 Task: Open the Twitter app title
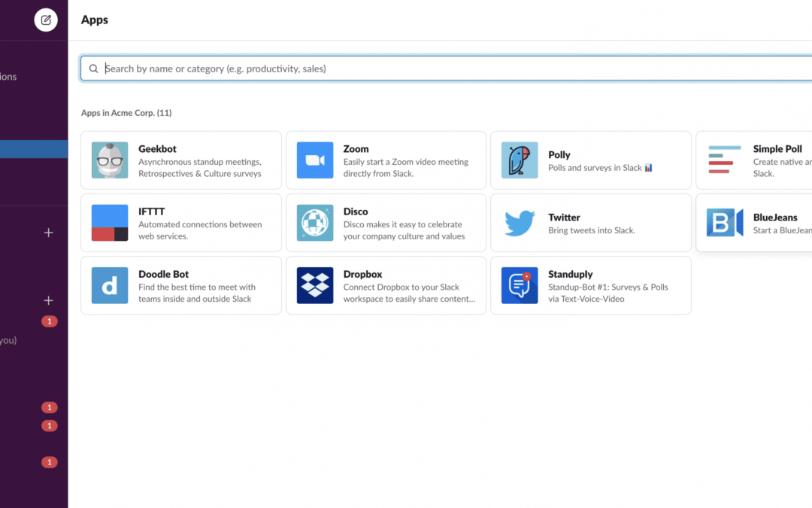(564, 217)
